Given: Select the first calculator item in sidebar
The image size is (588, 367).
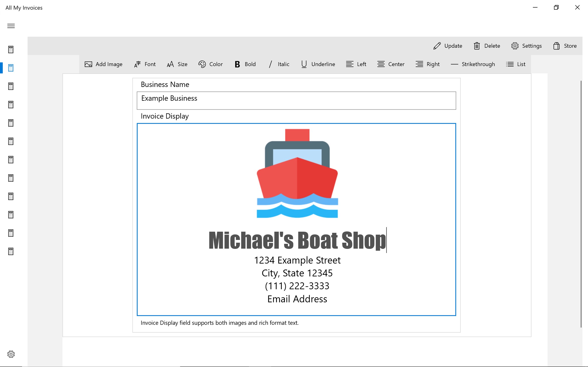Looking at the screenshot, I should pos(11,50).
